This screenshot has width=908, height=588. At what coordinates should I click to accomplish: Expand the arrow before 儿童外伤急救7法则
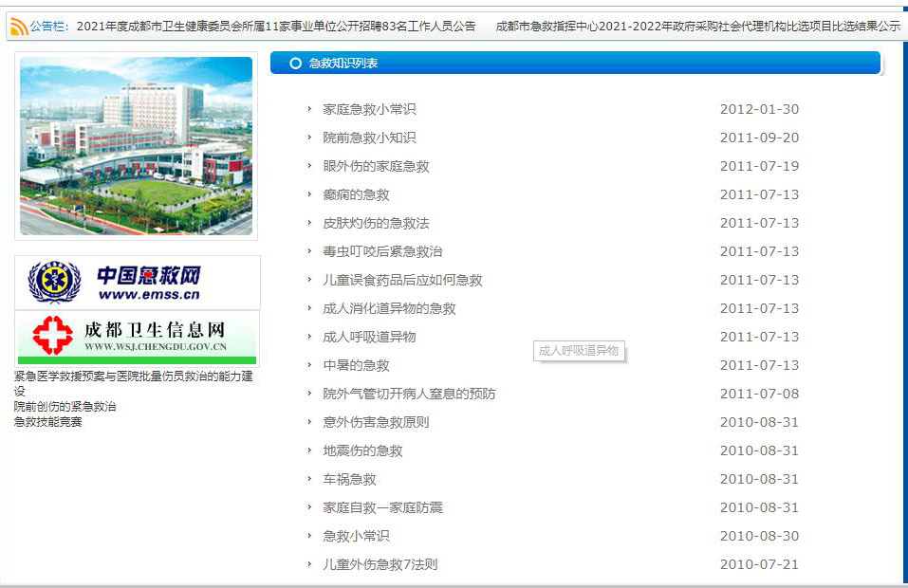pyautogui.click(x=310, y=564)
